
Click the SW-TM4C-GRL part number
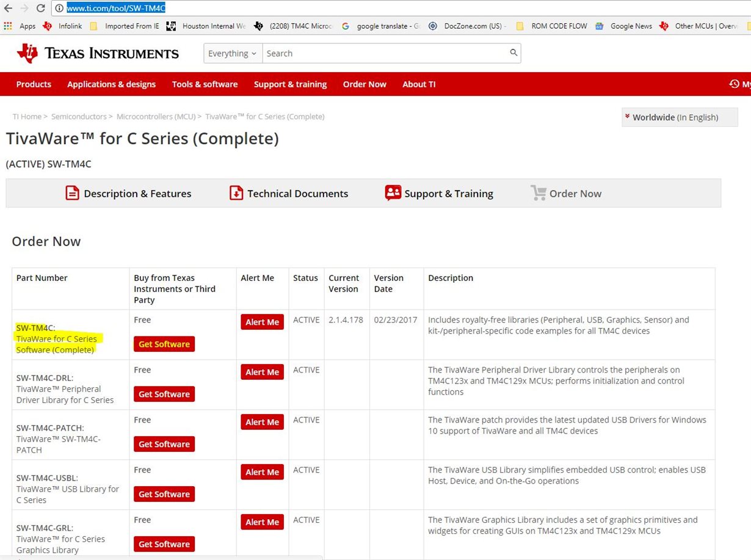tap(45, 528)
